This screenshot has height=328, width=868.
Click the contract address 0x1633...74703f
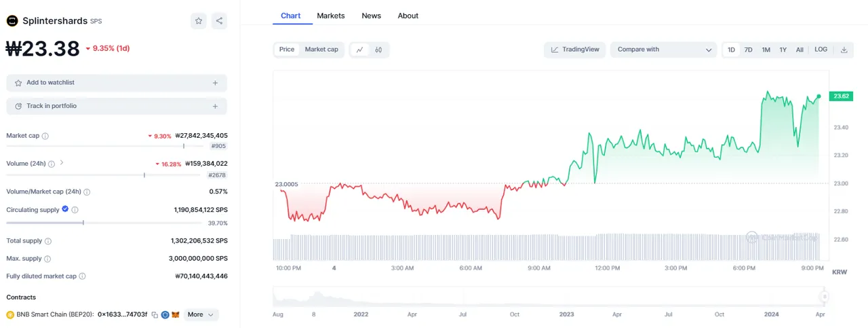coord(122,315)
